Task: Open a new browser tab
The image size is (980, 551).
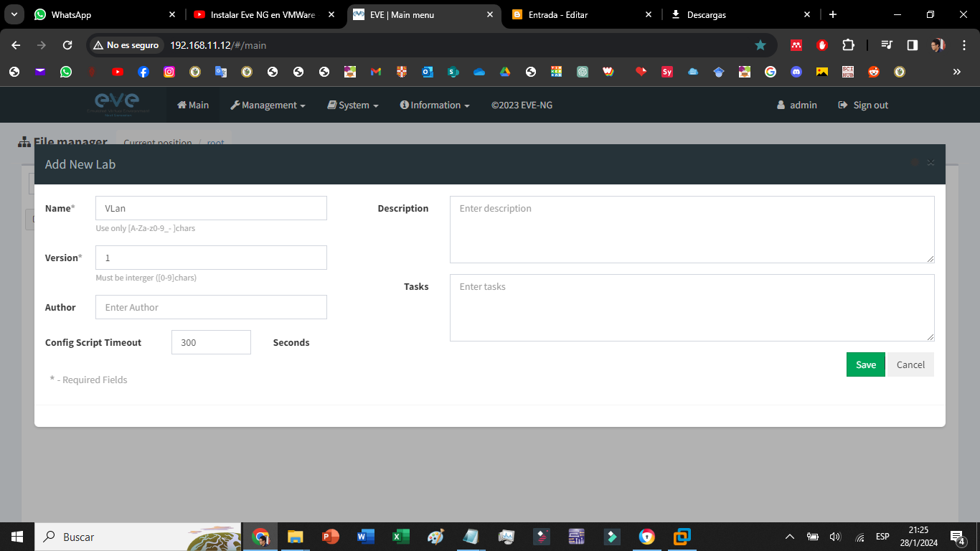Action: pyautogui.click(x=833, y=14)
